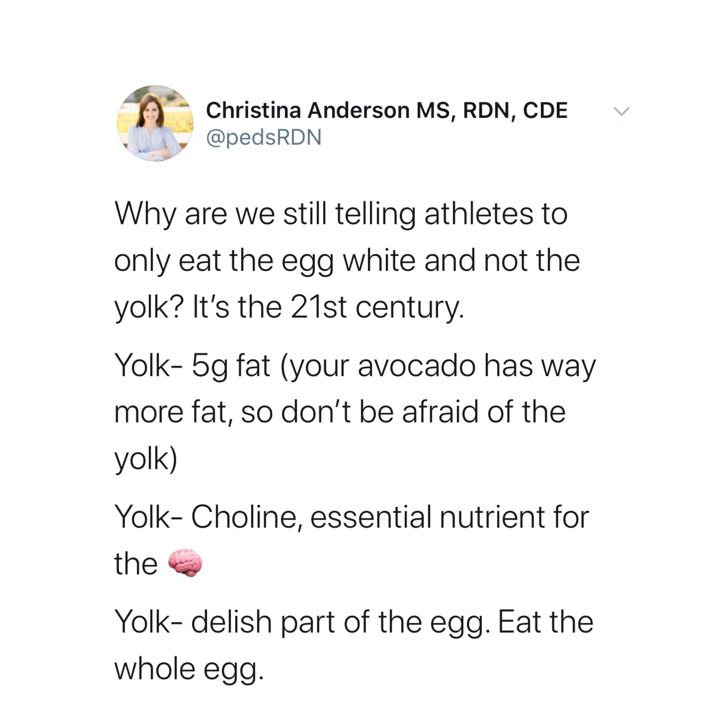Image resolution: width=728 pixels, height=701 pixels.
Task: Click Christina Anderson's profile picture
Action: pos(155,123)
